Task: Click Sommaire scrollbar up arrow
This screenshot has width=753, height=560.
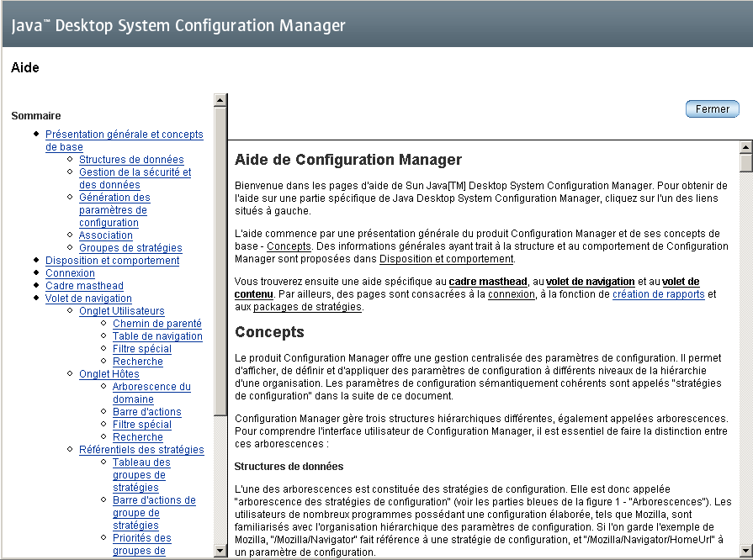Action: point(220,100)
